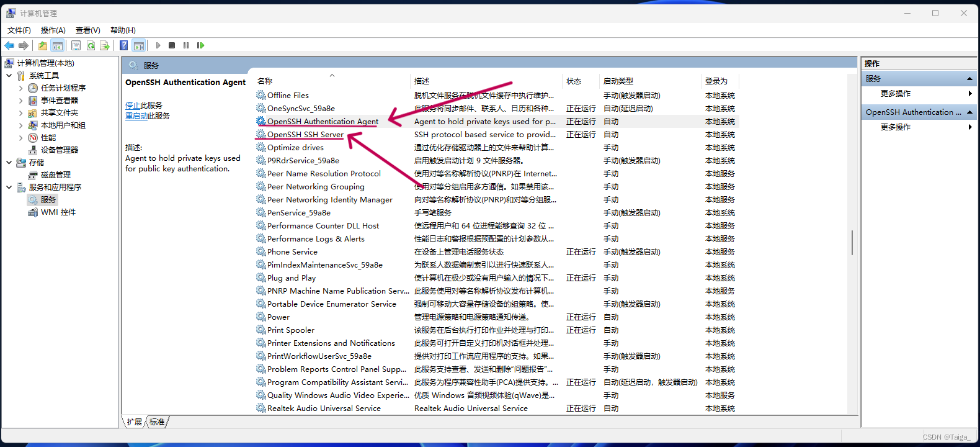The height and width of the screenshot is (447, 980).
Task: Click gear icon beside Phone Service
Action: point(261,251)
